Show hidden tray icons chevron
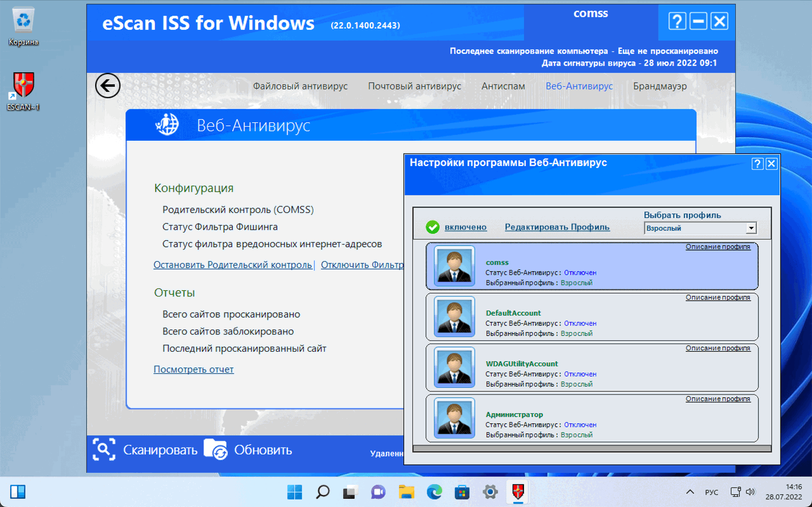Image resolution: width=812 pixels, height=507 pixels. tap(690, 492)
